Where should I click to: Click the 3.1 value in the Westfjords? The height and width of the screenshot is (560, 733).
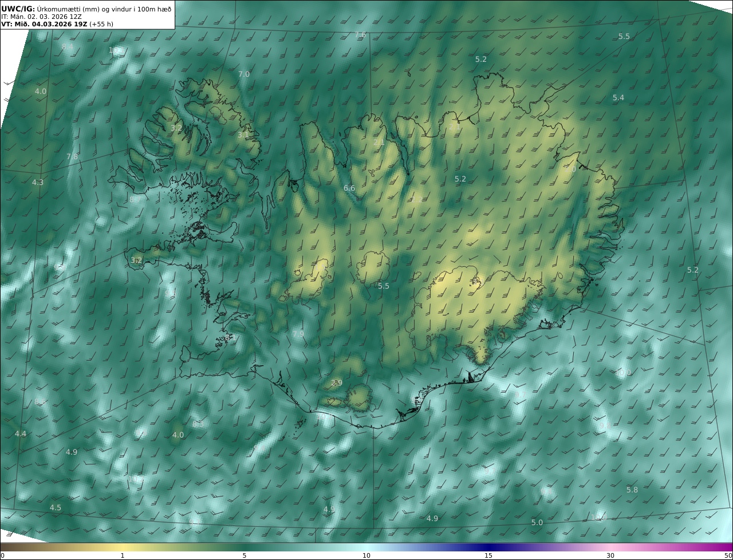243,135
